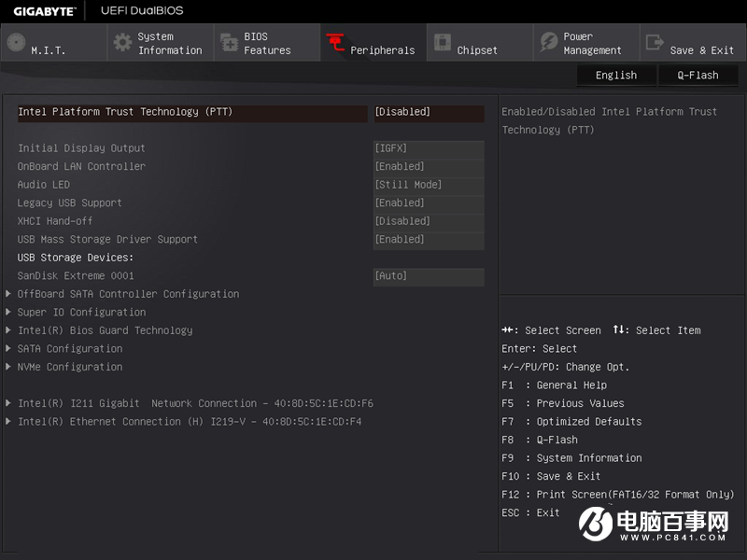This screenshot has height=560, width=747.
Task: Click the BIOS Features chip icon
Action: click(x=229, y=43)
